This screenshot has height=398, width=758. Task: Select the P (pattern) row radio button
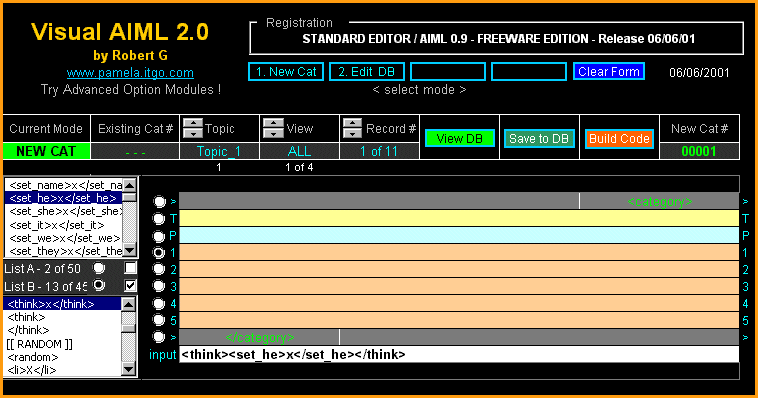(159, 236)
